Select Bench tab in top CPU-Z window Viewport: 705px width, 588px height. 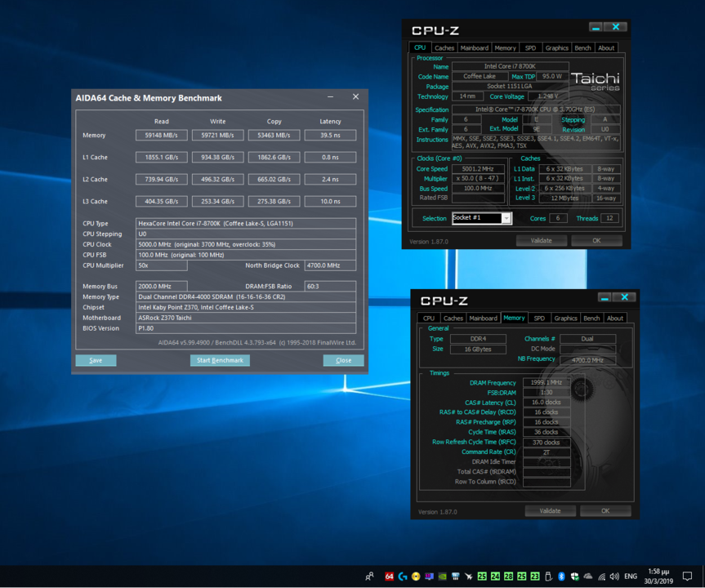point(582,47)
